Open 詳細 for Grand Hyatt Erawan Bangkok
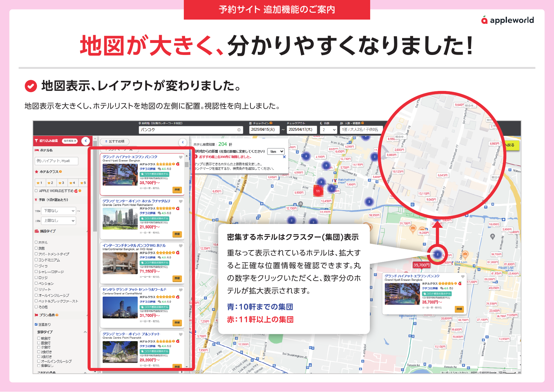Viewport: 554px width, 392px height. 177,190
